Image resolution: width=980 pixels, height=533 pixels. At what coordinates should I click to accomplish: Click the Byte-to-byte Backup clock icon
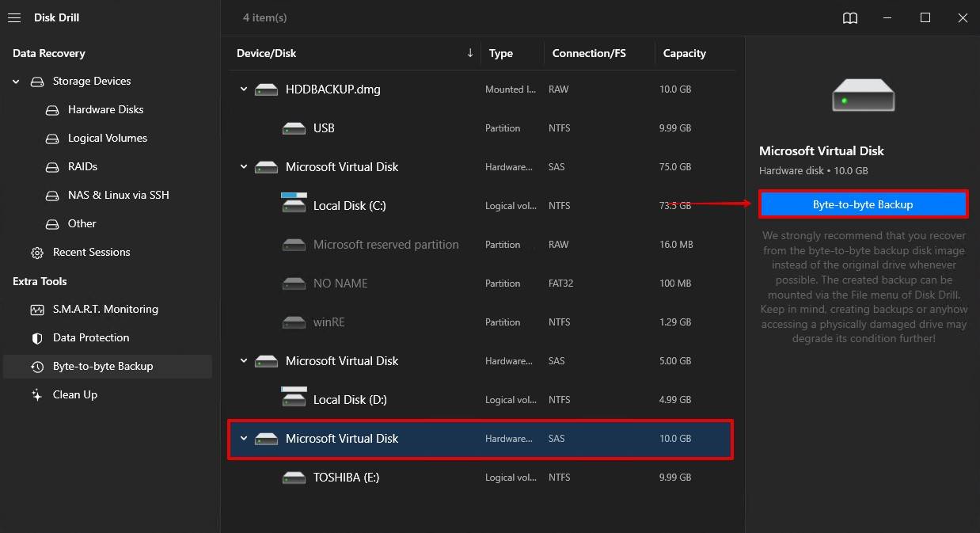point(37,367)
